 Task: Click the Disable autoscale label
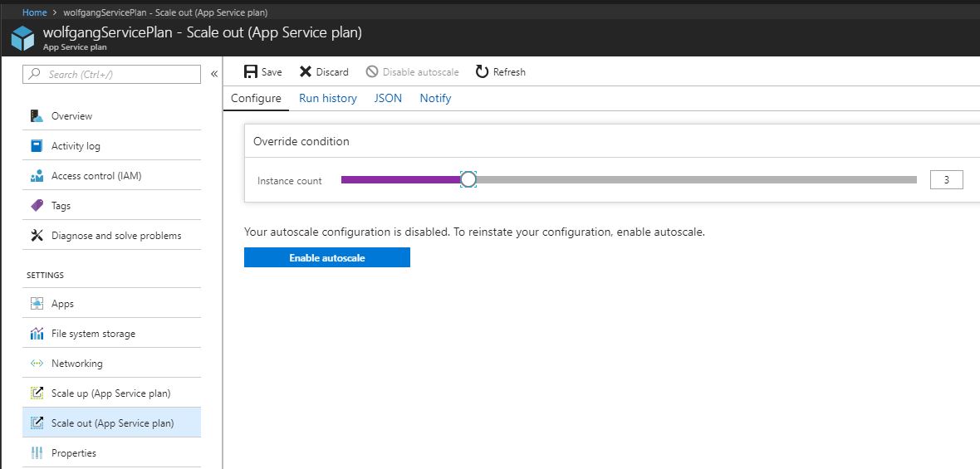[x=420, y=72]
